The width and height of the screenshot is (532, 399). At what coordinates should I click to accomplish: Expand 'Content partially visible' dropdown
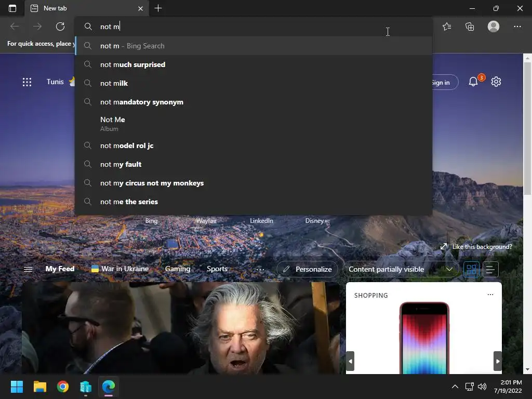[401, 269]
